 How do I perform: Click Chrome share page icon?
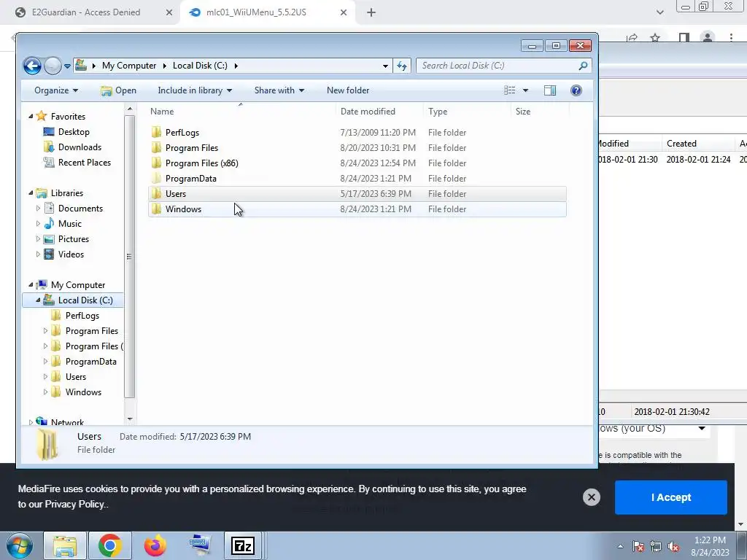632,37
